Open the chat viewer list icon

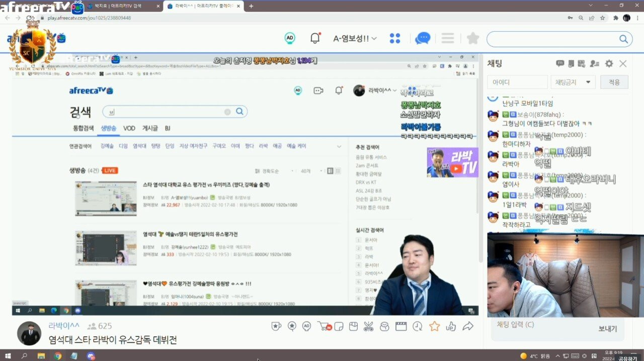pos(595,63)
